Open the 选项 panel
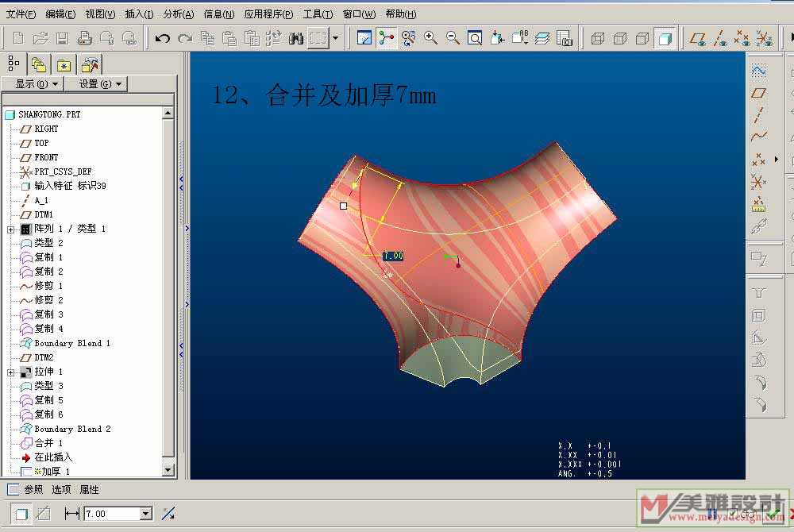The image size is (794, 532). (61, 489)
